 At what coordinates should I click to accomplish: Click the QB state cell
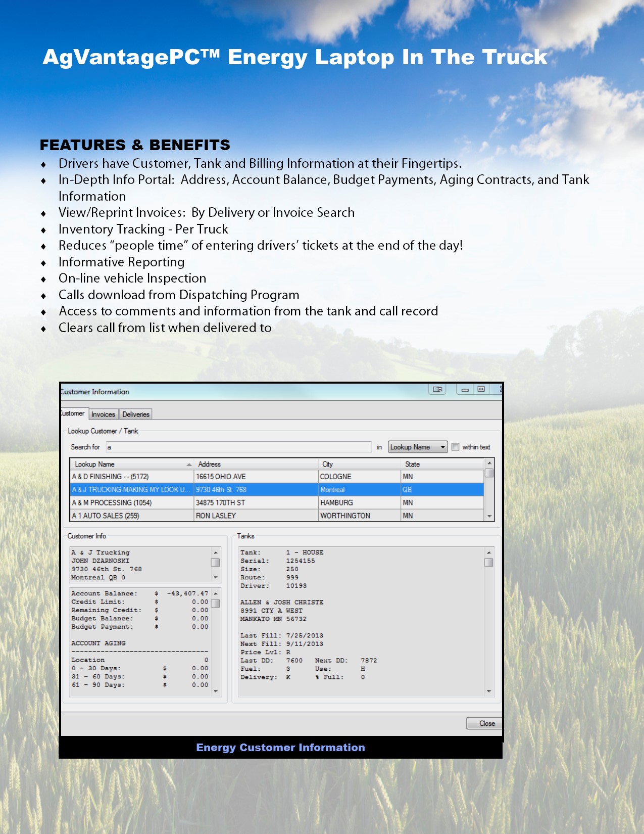442,490
